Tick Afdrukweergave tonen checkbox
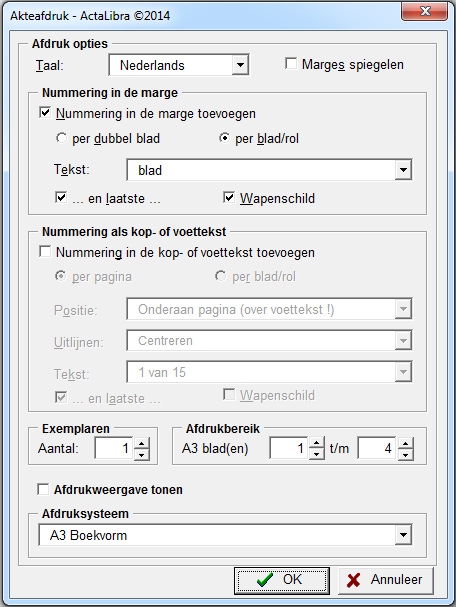 point(43,489)
